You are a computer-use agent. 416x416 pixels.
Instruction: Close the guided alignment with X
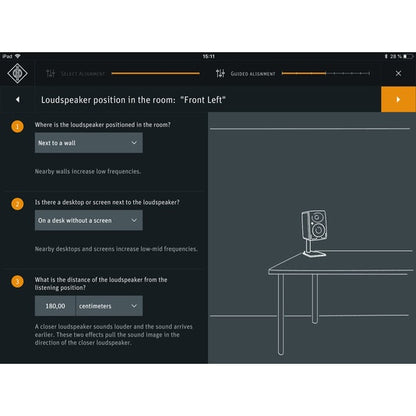[398, 73]
